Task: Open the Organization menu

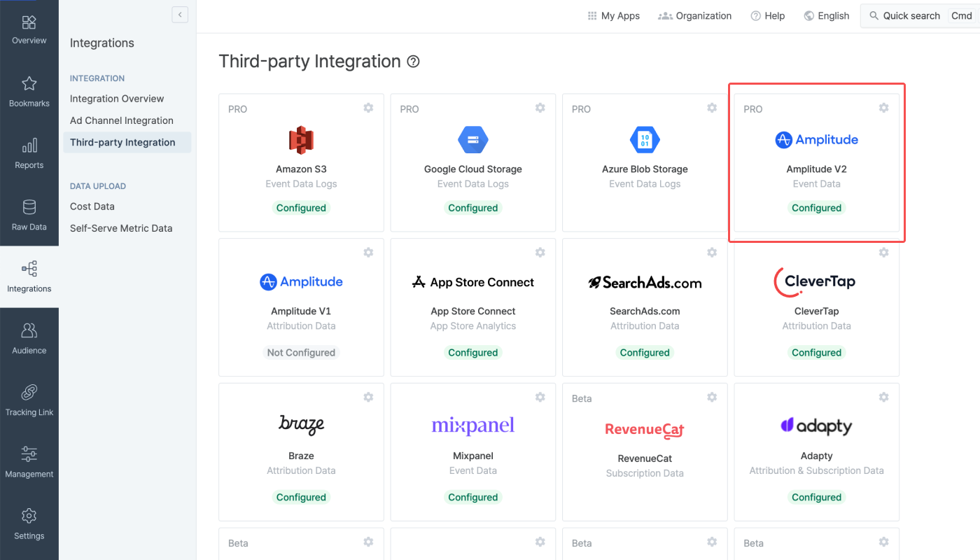Action: pyautogui.click(x=695, y=16)
